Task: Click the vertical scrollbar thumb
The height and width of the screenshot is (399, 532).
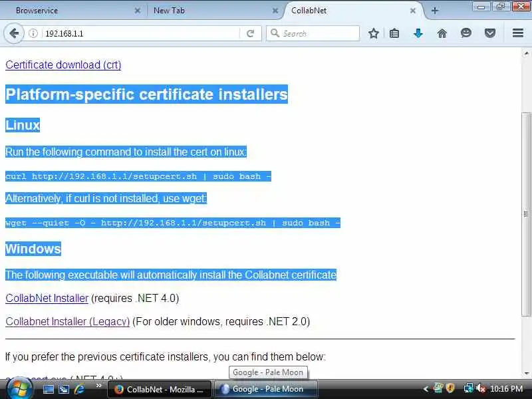Action: 526,214
